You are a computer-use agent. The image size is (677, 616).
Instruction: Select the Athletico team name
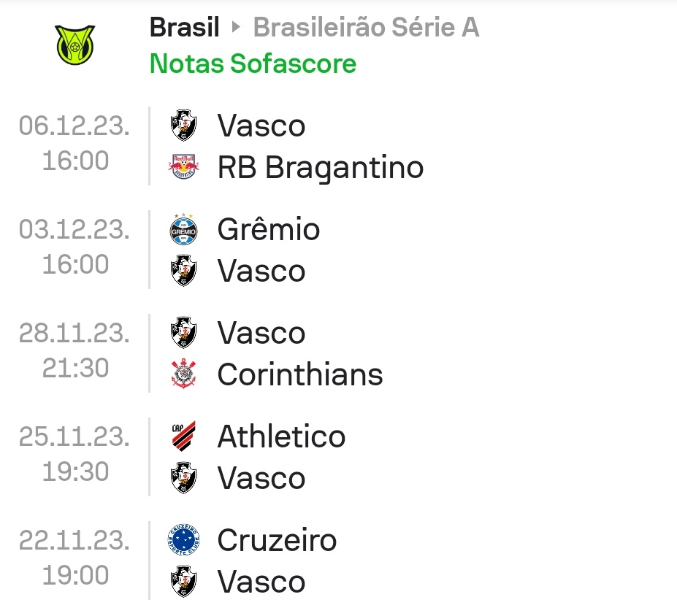click(x=281, y=437)
